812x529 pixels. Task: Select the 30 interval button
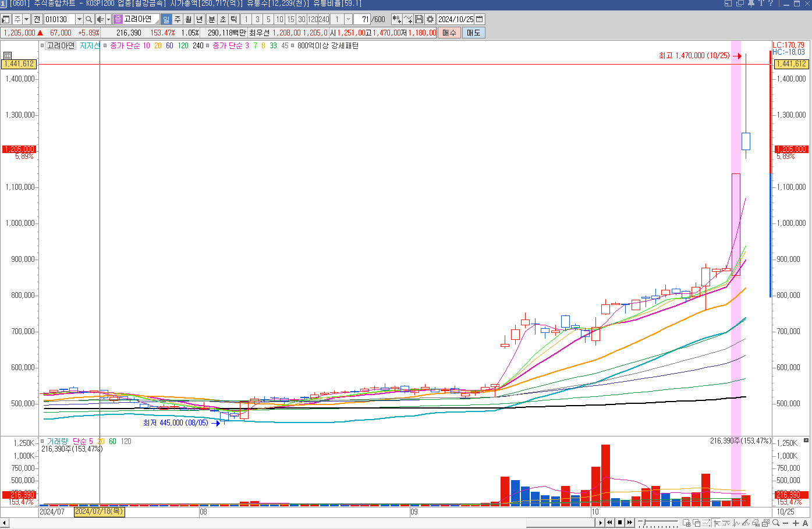tap(302, 19)
